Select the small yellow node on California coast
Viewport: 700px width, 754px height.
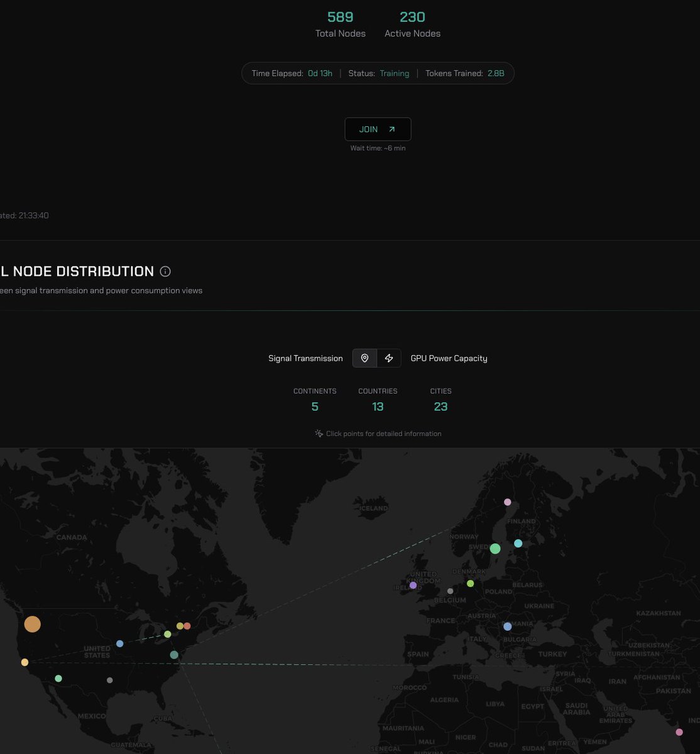[x=25, y=662]
